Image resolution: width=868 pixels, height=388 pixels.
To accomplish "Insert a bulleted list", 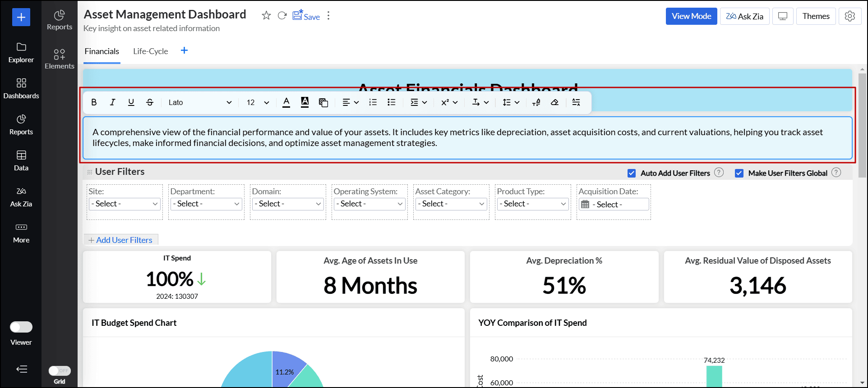I will click(x=391, y=102).
